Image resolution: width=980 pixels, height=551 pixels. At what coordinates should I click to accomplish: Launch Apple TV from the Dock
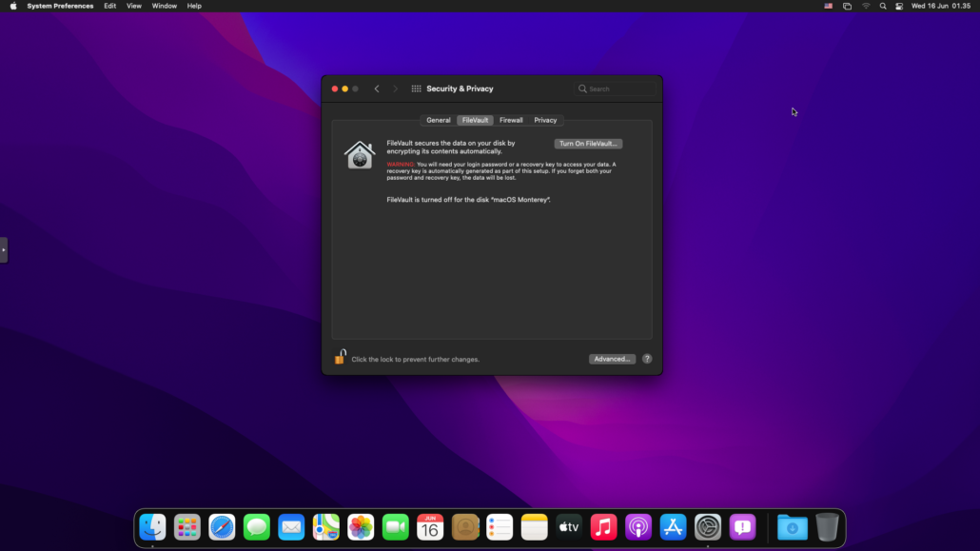click(x=569, y=527)
